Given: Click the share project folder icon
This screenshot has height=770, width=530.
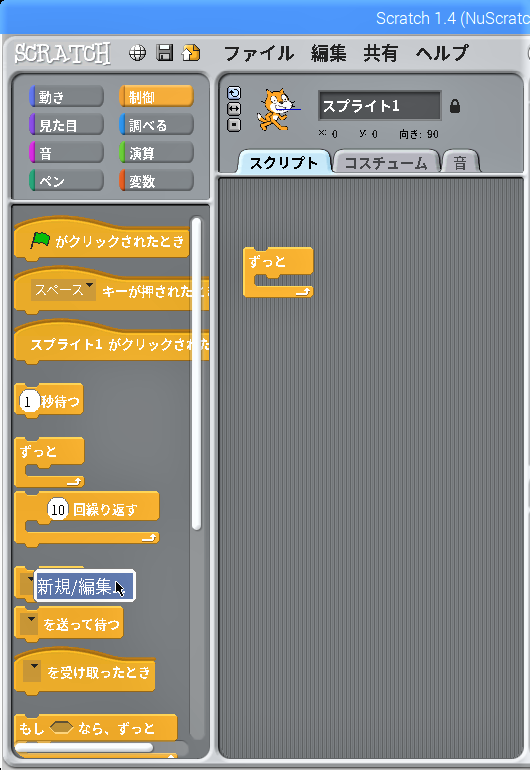Looking at the screenshot, I should pos(191,53).
